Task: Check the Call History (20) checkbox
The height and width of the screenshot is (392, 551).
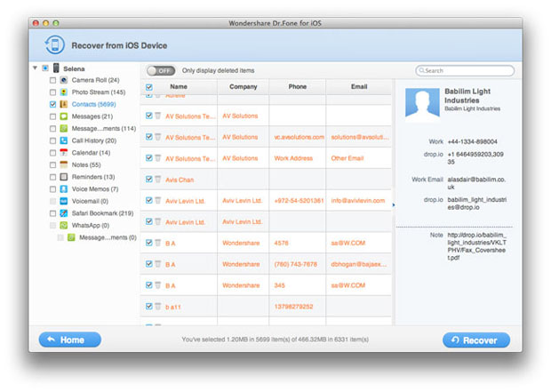Action: point(52,140)
